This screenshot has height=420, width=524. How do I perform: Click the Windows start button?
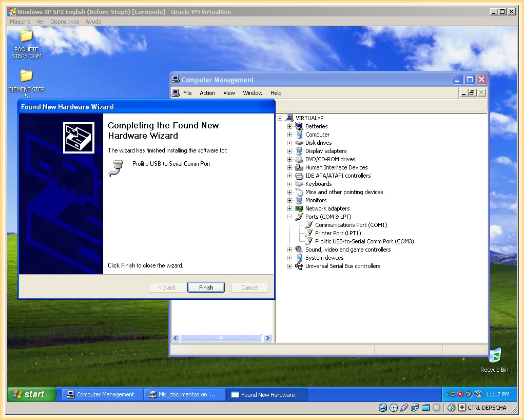31,394
